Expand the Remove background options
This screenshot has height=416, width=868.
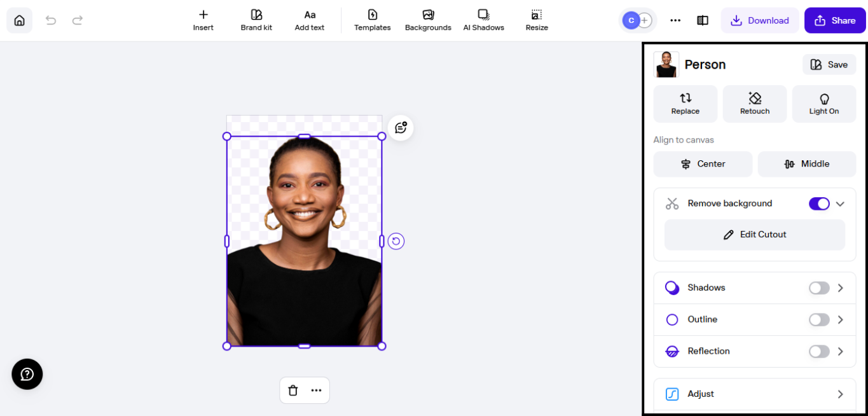[840, 203]
